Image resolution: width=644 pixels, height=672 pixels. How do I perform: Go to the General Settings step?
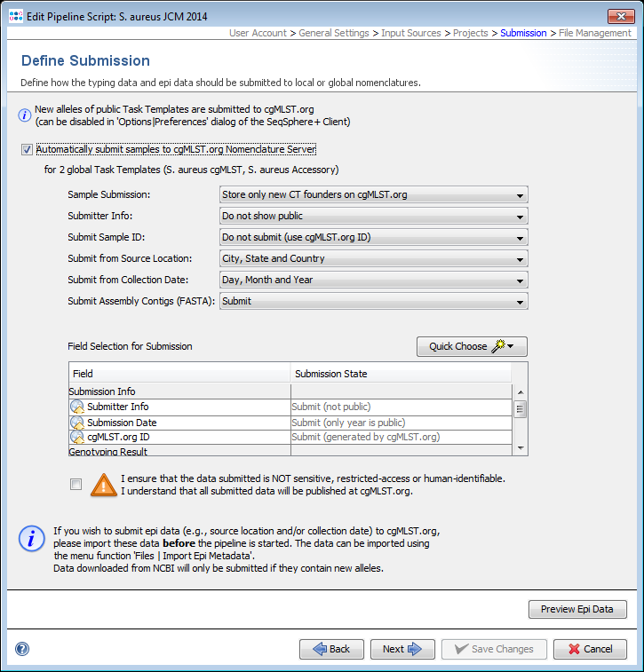tap(334, 33)
